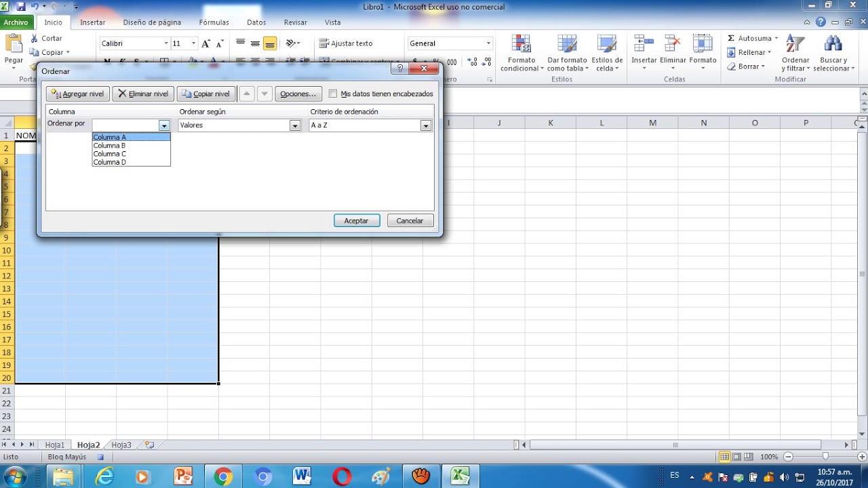868x488 pixels.
Task: Open the Insertar ribbon tab
Action: (x=92, y=22)
